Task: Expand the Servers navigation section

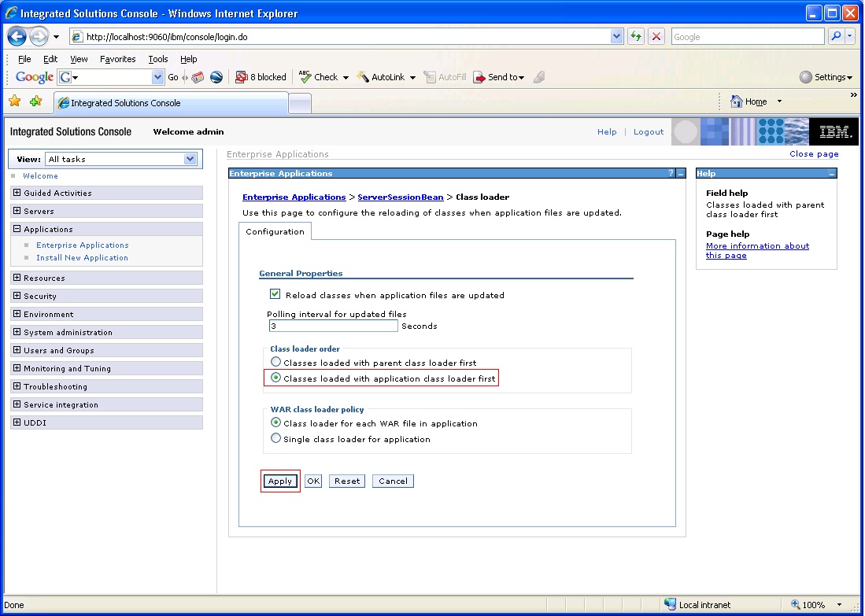Action: [17, 211]
